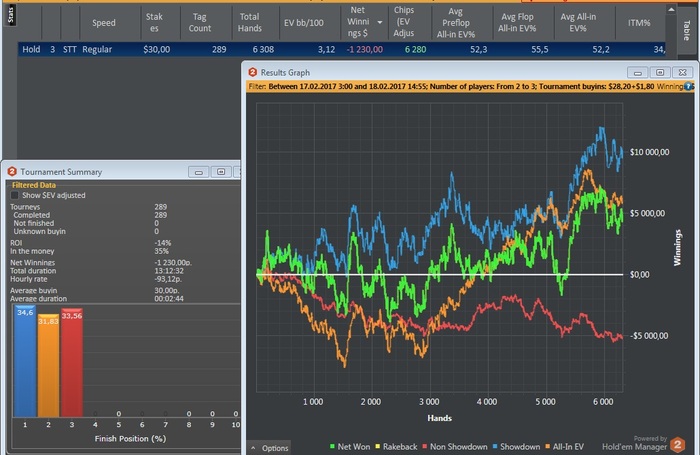700x455 pixels.
Task: Sort by the ITM% column header
Action: coord(639,23)
